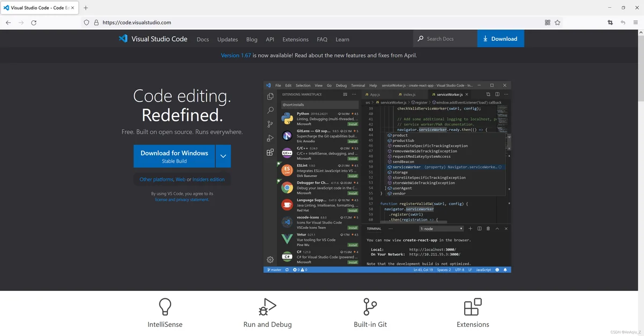Close the Visual Studio Code browser tab
Image resolution: width=644 pixels, height=336 pixels.
click(x=72, y=8)
